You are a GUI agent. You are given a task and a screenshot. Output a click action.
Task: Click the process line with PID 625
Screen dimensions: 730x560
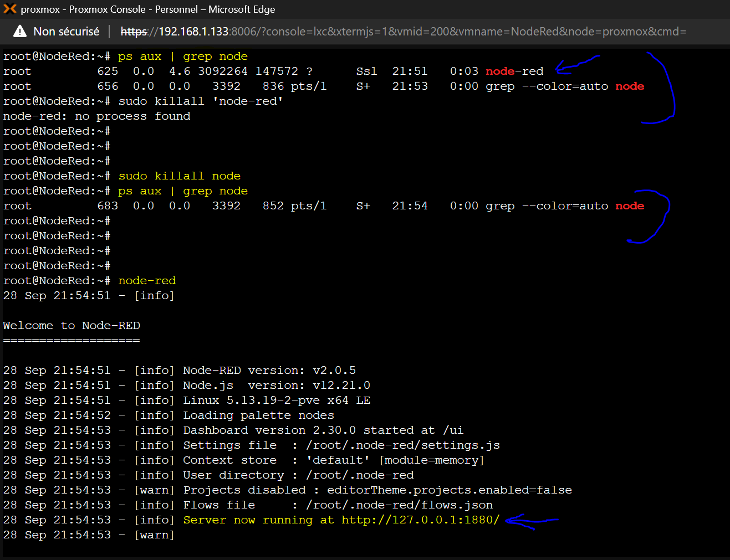pos(273,71)
